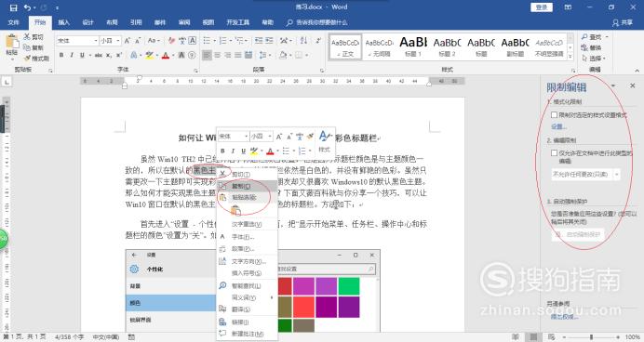Apply strikethrough (abc) formatting
Screen dimensions: 644x342
(99, 55)
